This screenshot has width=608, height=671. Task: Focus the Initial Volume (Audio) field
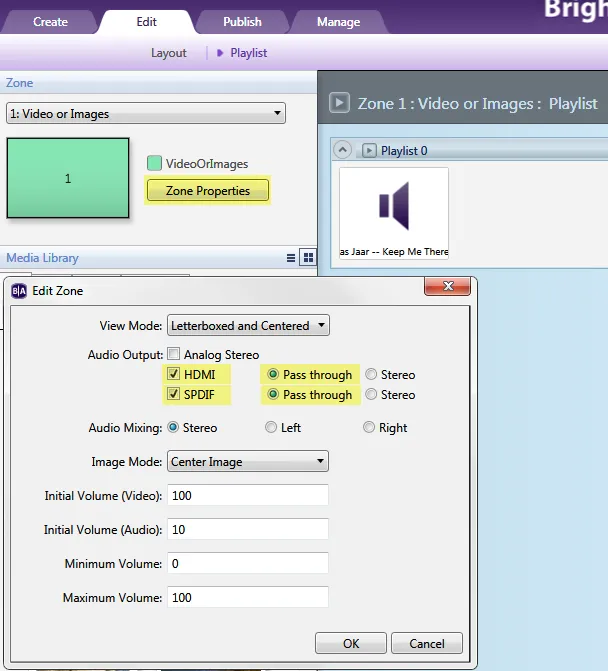pos(248,529)
